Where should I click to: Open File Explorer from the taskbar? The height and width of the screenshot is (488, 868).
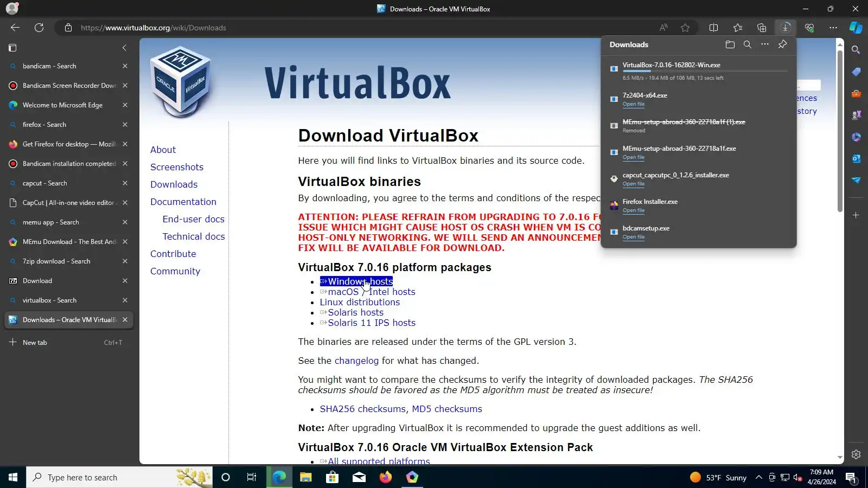pos(305,477)
